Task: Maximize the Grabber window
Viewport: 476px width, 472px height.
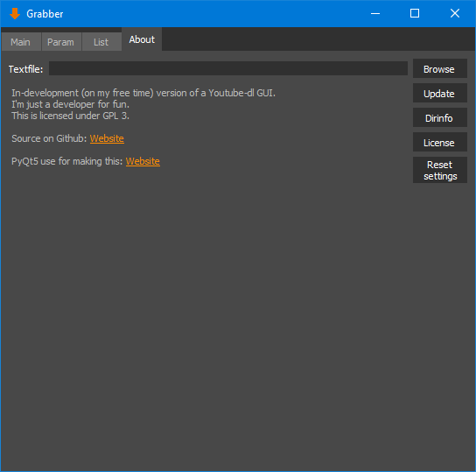Action: coord(415,13)
